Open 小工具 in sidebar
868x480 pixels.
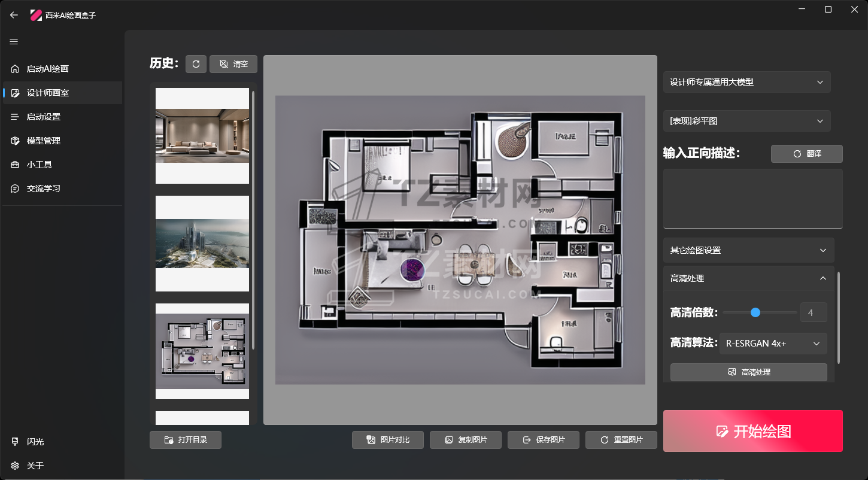coord(62,165)
